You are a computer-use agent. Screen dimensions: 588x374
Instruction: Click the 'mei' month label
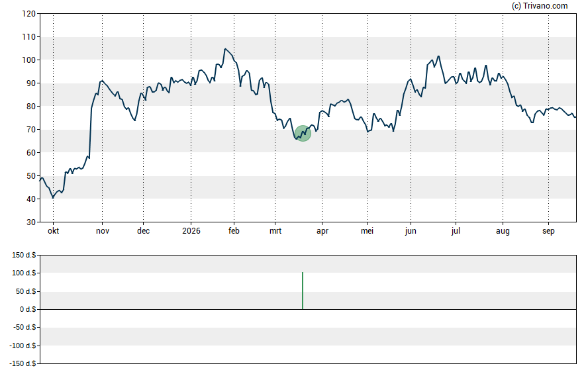367,231
